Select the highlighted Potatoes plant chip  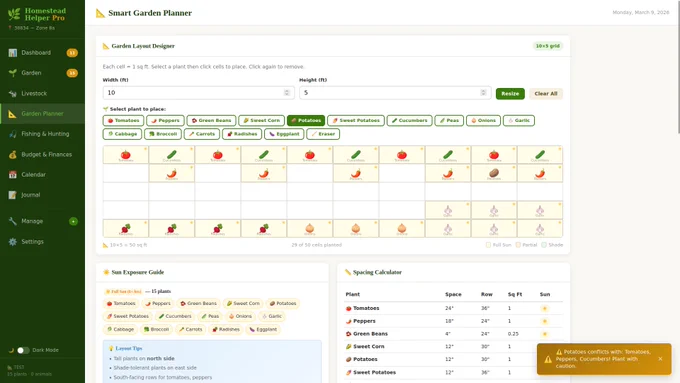coord(306,121)
